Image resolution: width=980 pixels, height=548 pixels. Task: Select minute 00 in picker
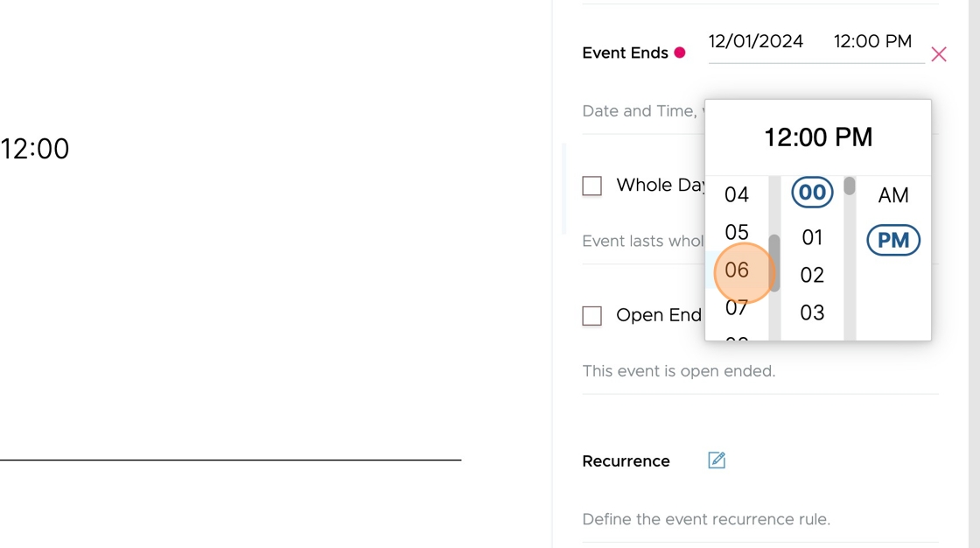[x=812, y=192]
